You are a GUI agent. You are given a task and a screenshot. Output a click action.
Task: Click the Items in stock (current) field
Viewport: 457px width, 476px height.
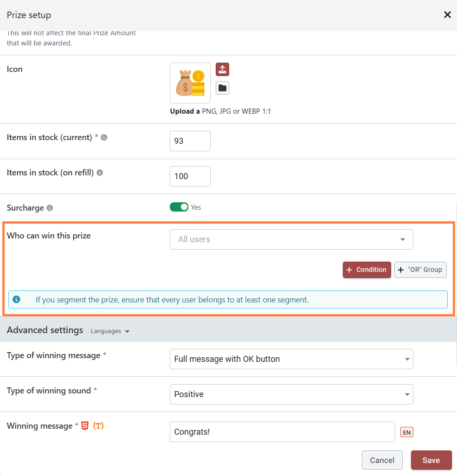(190, 141)
